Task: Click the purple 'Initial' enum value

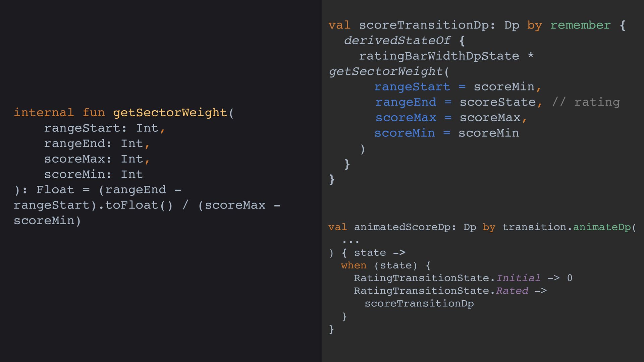Action: coord(518,278)
